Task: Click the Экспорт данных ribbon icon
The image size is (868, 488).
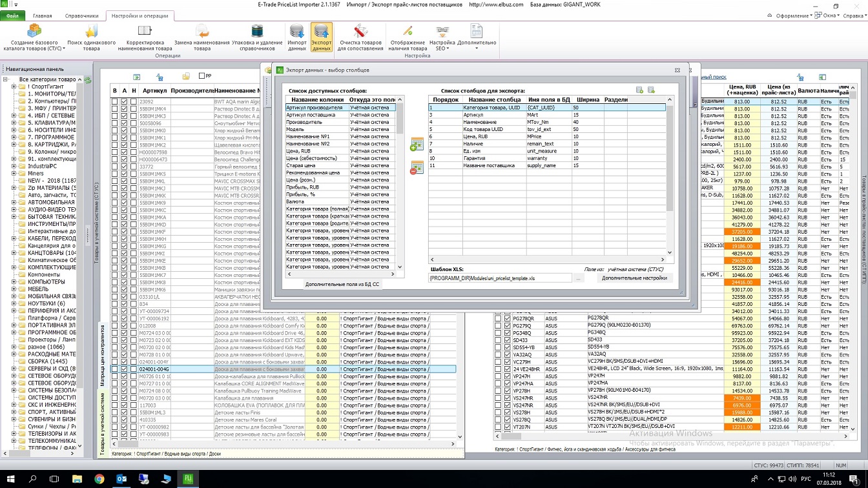Action: pos(321,37)
